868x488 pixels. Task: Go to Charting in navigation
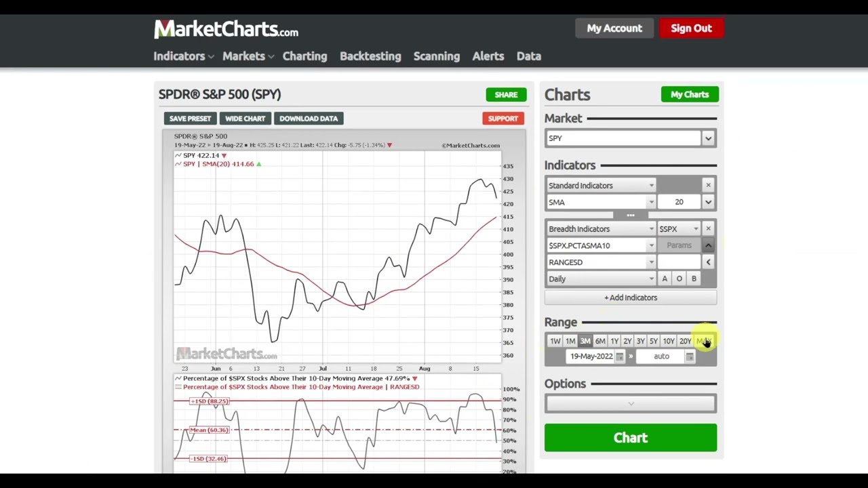pyautogui.click(x=304, y=56)
